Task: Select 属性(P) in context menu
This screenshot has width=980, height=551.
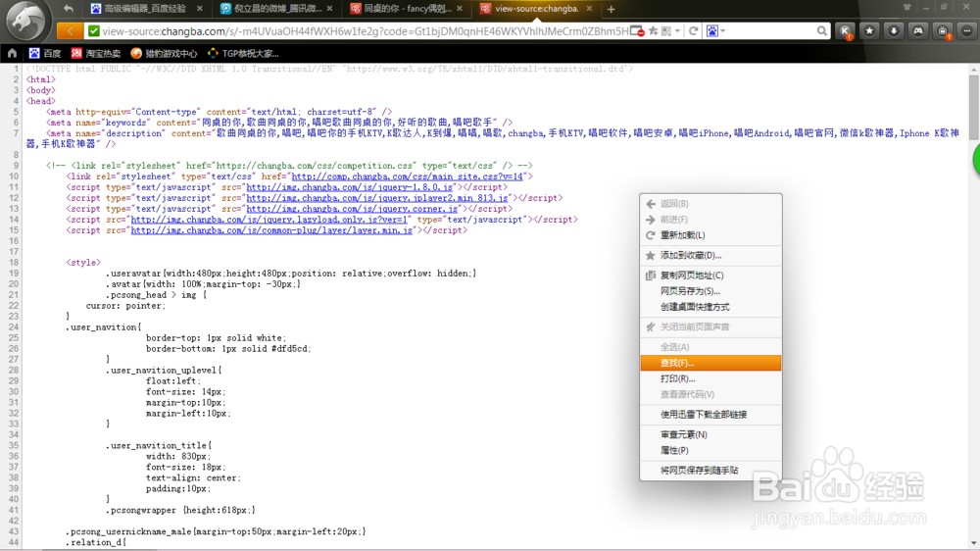Action: [x=710, y=450]
